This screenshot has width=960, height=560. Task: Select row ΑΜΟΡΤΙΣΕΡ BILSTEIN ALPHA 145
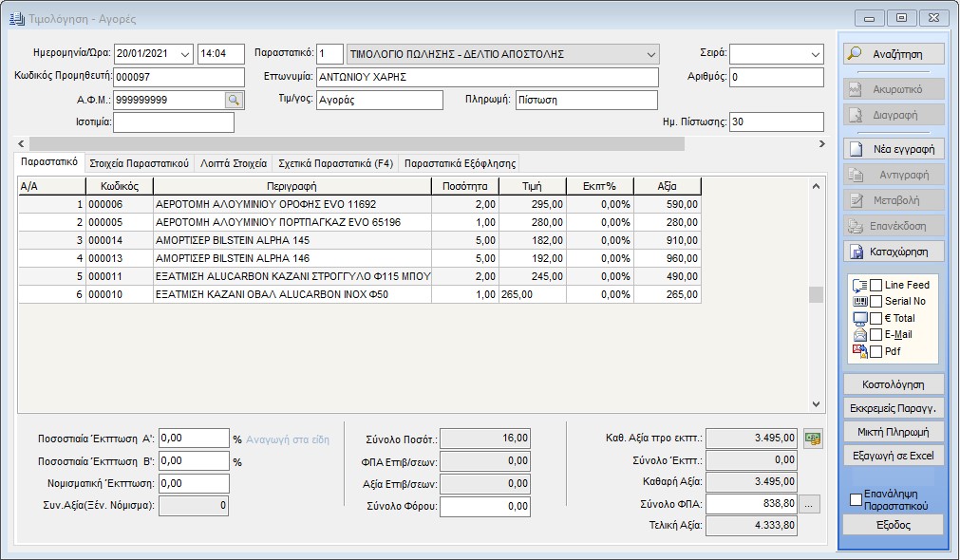pyautogui.click(x=360, y=240)
